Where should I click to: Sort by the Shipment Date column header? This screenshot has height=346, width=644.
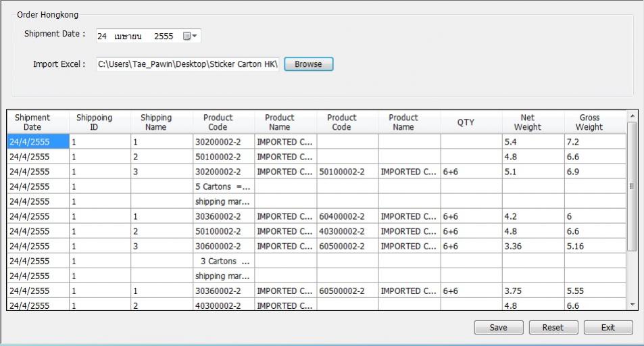tap(32, 122)
